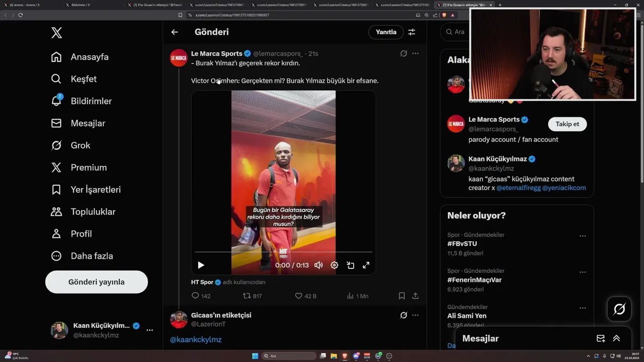Open Gicaas'ın etiketçisi profile avatar
The height and width of the screenshot is (362, 644).
click(x=179, y=320)
